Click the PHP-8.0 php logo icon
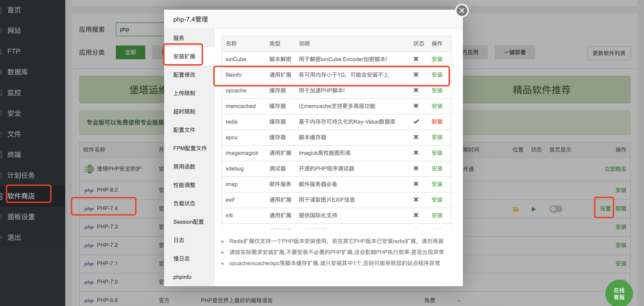Image resolution: width=644 pixels, height=306 pixels. tap(89, 190)
